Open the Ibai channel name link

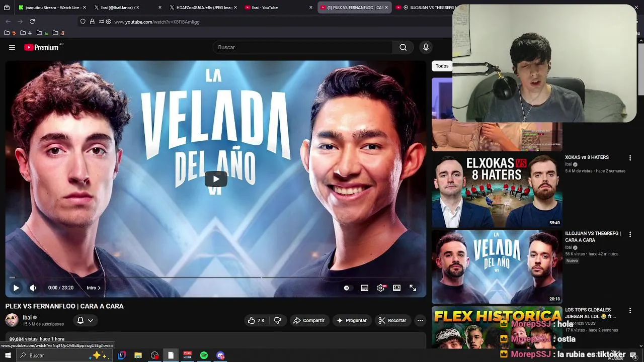(27, 317)
